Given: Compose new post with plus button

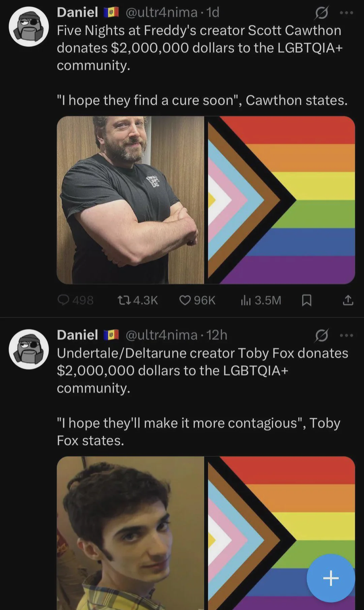Looking at the screenshot, I should click(331, 578).
